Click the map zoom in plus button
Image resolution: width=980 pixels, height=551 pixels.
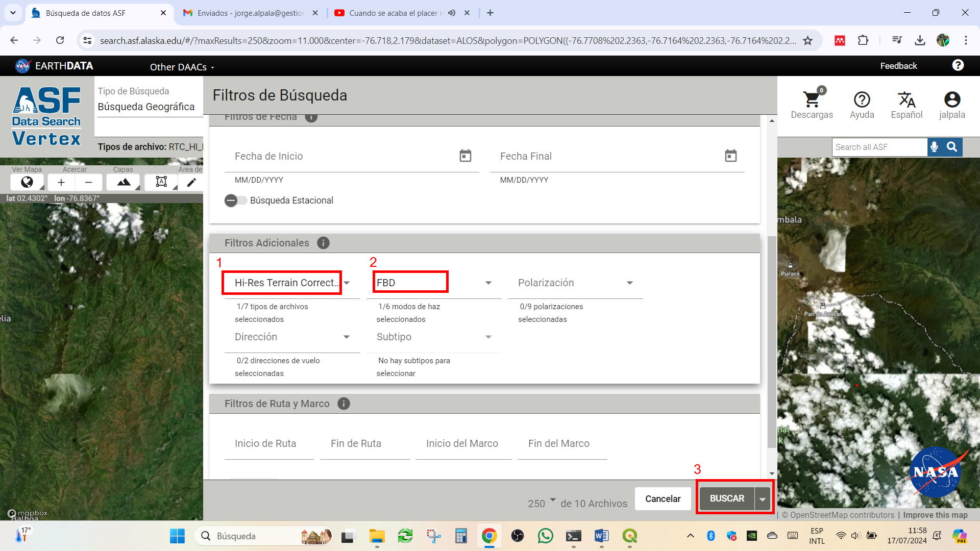tap(61, 182)
